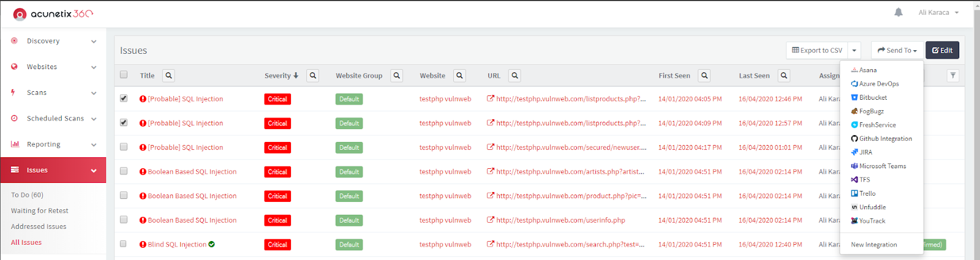This screenshot has height=260, width=980.
Task: Open the To Do (60) list
Action: click(27, 195)
